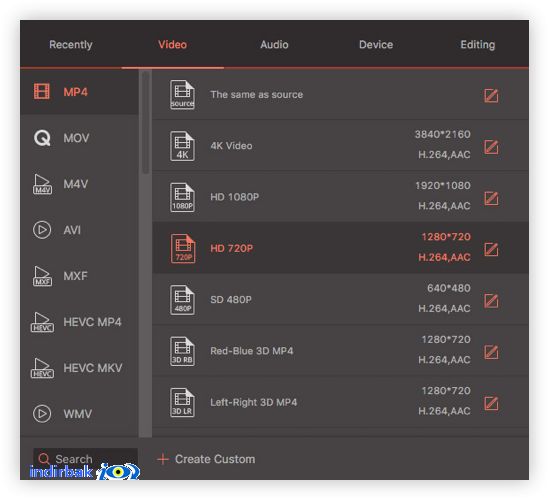549x500 pixels.
Task: Select the SD 480P preset name
Action: point(231,300)
